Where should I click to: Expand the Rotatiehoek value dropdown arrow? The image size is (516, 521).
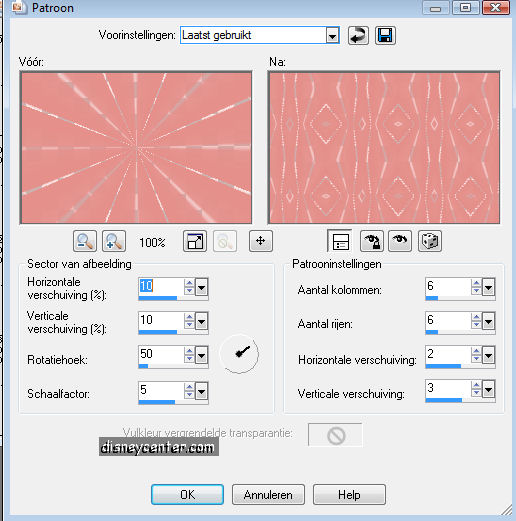[x=202, y=356]
